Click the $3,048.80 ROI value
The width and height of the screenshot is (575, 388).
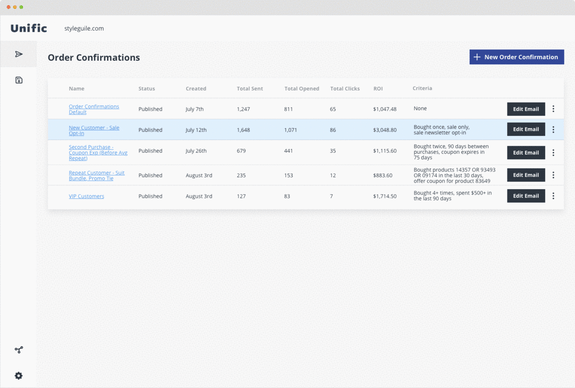385,130
